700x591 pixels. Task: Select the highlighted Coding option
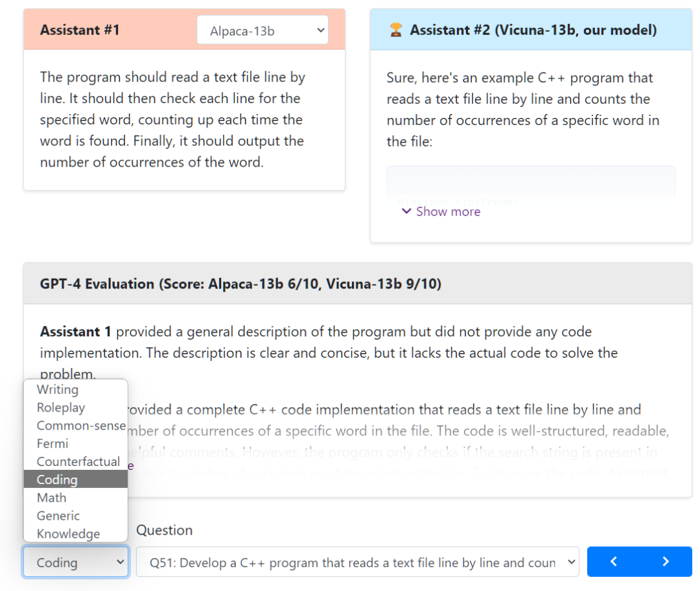coord(75,479)
